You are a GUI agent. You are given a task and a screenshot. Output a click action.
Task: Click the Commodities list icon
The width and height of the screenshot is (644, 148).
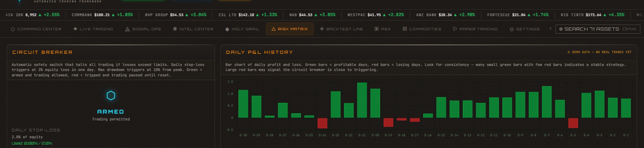[405, 29]
